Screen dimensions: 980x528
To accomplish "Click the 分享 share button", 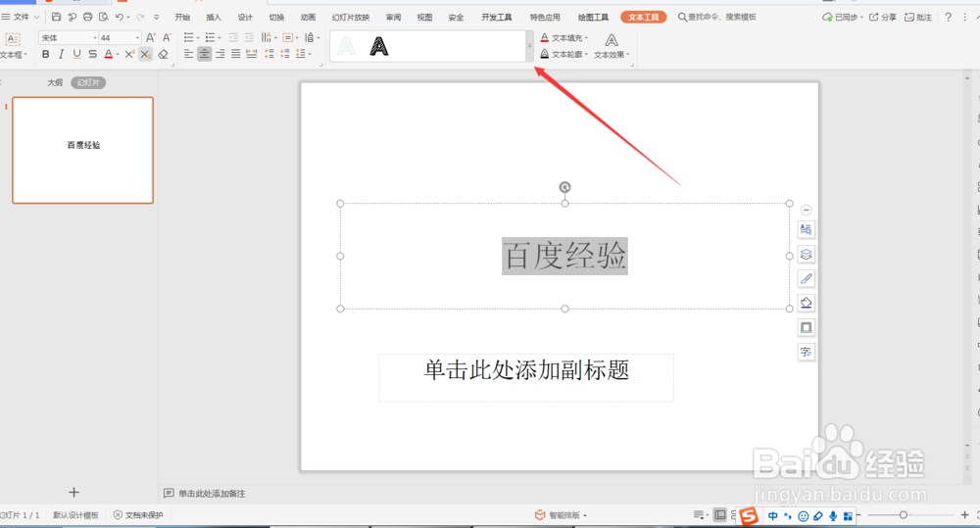I will (x=883, y=17).
